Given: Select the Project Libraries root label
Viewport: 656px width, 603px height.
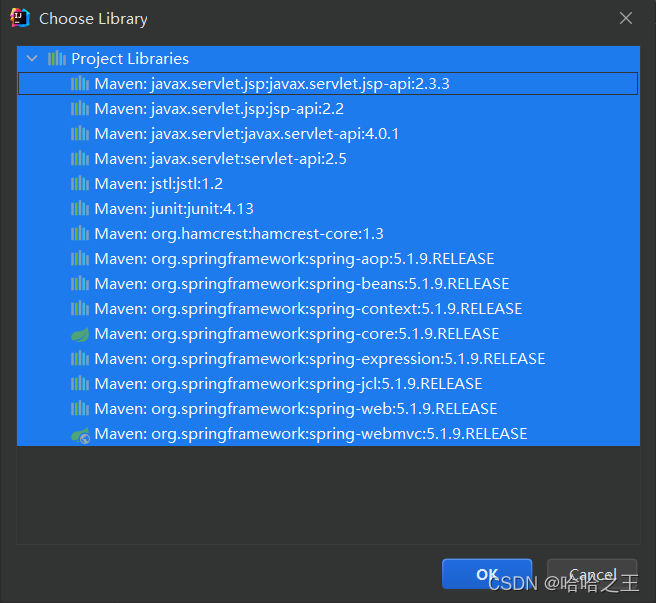Looking at the screenshot, I should 130,59.
